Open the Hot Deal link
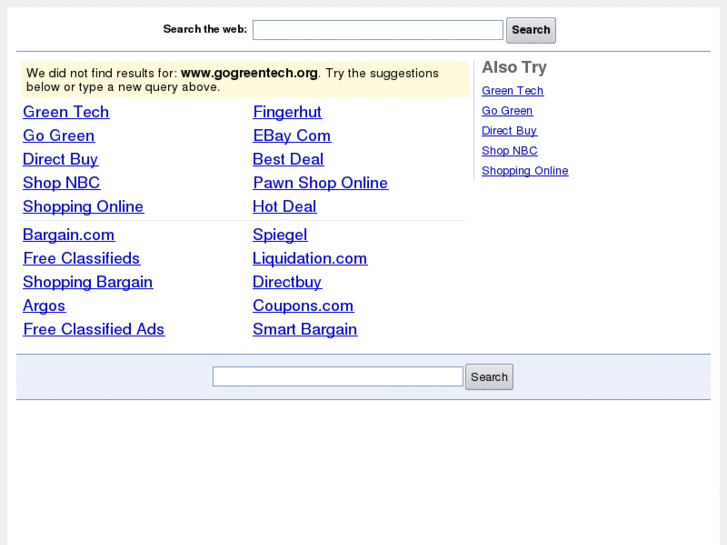This screenshot has height=545, width=727. (x=285, y=206)
